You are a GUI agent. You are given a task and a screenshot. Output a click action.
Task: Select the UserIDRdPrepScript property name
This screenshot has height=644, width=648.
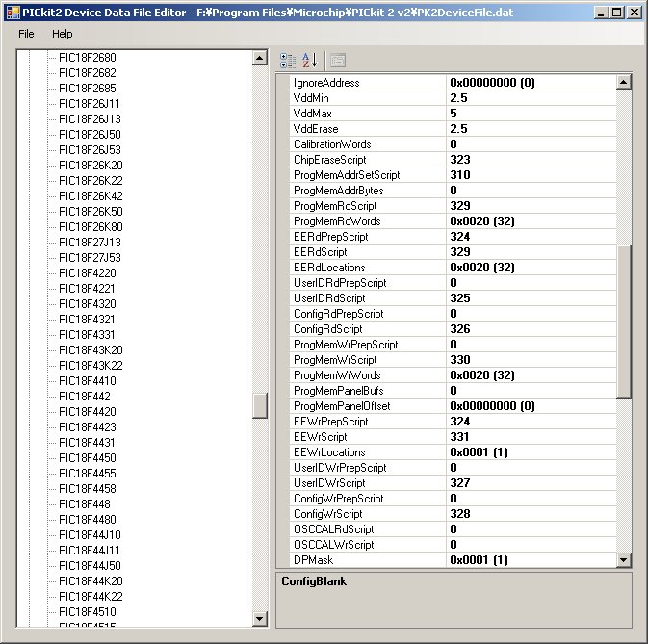340,283
